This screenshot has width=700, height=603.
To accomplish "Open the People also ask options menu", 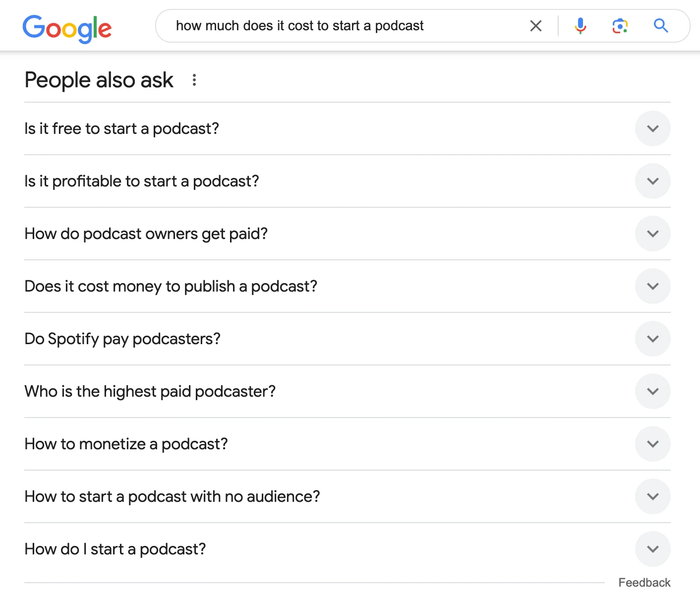I will tap(194, 80).
